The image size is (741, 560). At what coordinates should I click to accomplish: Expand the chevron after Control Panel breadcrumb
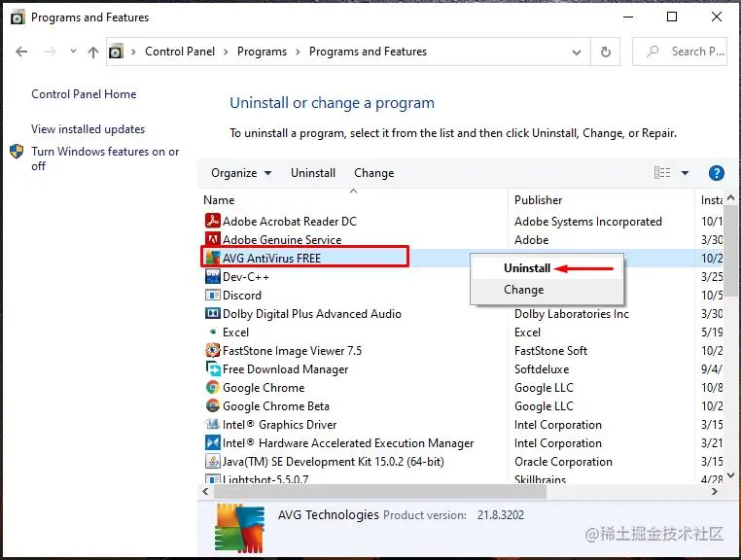(226, 52)
